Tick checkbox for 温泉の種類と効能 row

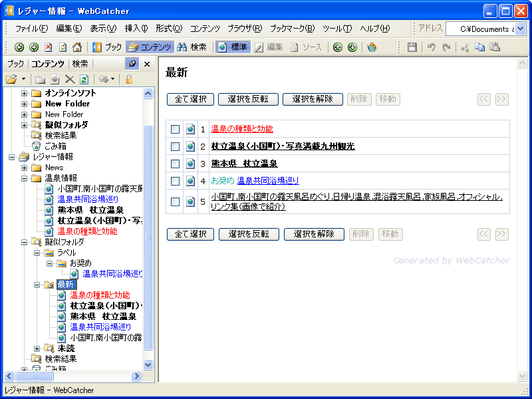[175, 129]
